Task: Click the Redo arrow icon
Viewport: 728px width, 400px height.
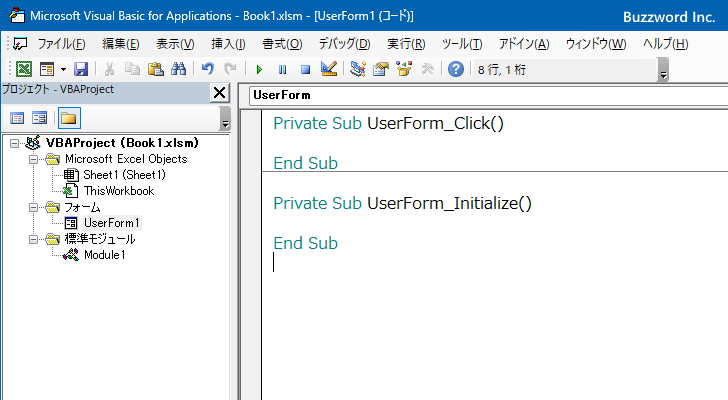Action: coord(230,69)
